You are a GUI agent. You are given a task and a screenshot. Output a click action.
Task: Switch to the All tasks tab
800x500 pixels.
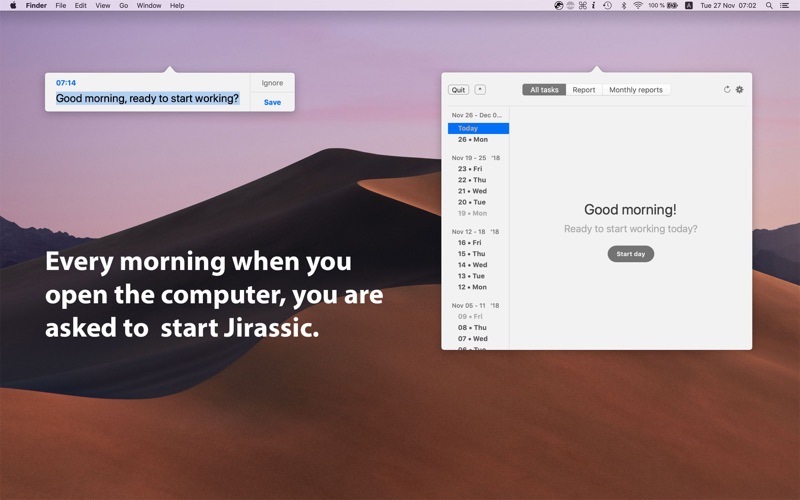544,90
